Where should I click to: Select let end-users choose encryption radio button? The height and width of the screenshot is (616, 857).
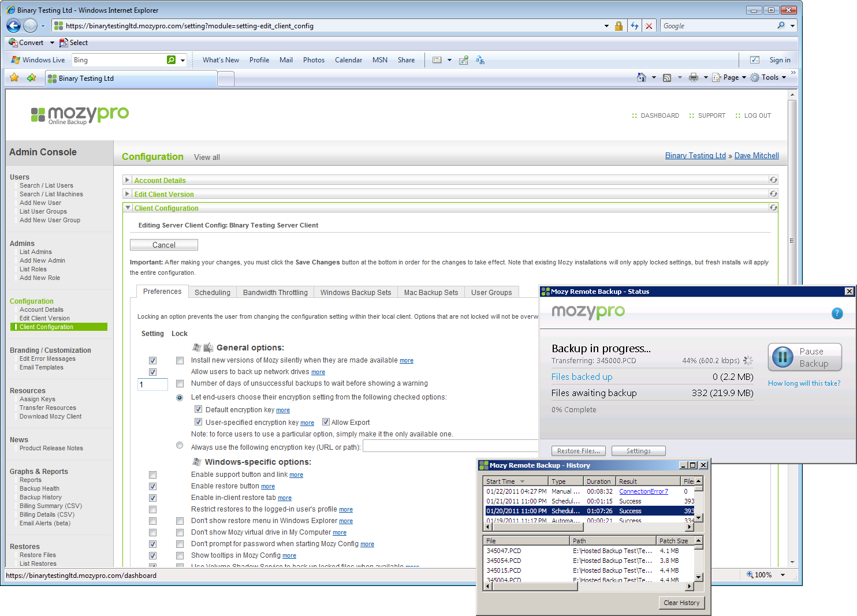coord(180,397)
